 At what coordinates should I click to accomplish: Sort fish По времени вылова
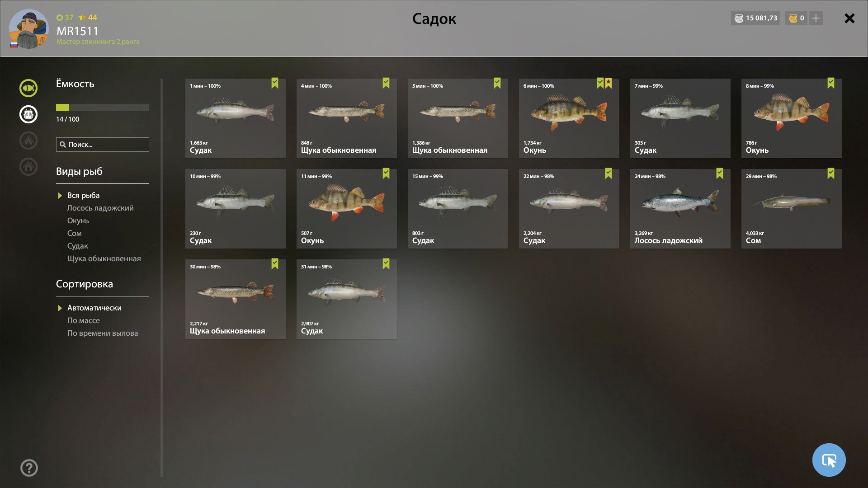[x=103, y=333]
